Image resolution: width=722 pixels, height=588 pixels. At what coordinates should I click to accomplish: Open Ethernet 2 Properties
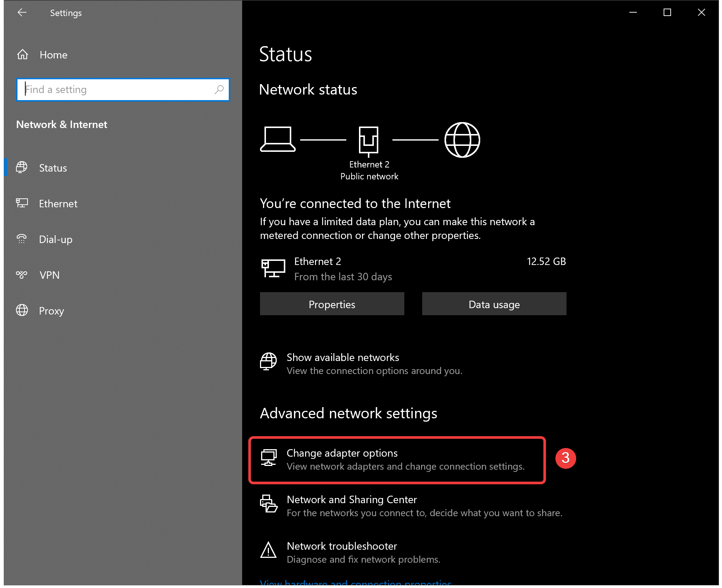tap(332, 304)
